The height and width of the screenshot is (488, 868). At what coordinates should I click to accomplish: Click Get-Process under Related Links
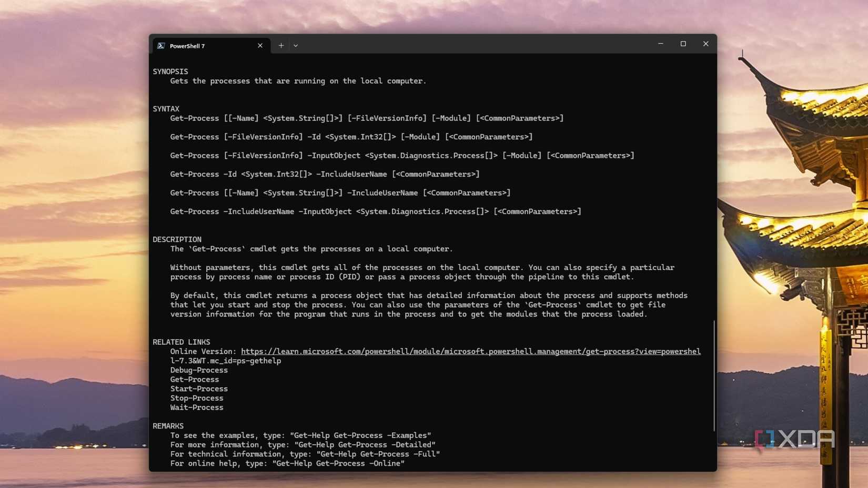point(194,379)
